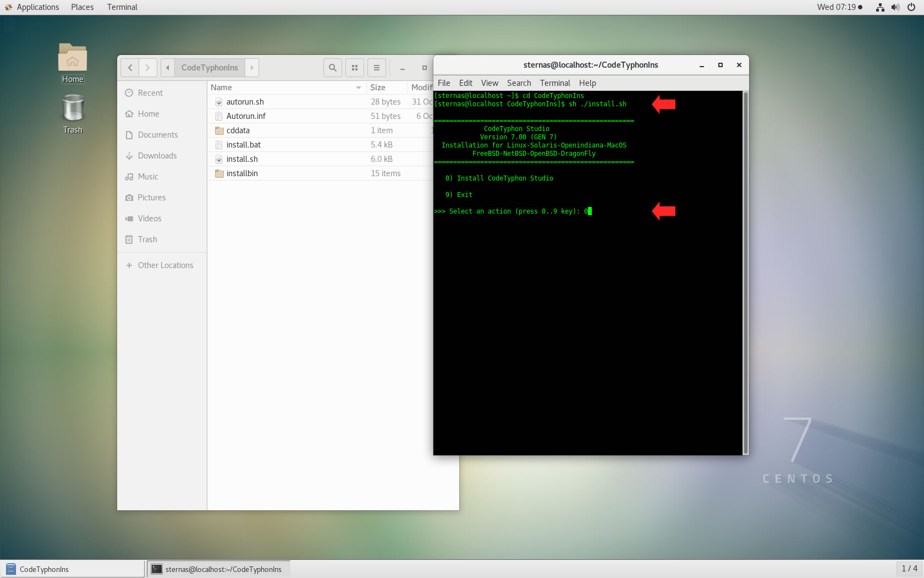Click the install.bat file icon
The width and height of the screenshot is (924, 578).
click(x=219, y=145)
